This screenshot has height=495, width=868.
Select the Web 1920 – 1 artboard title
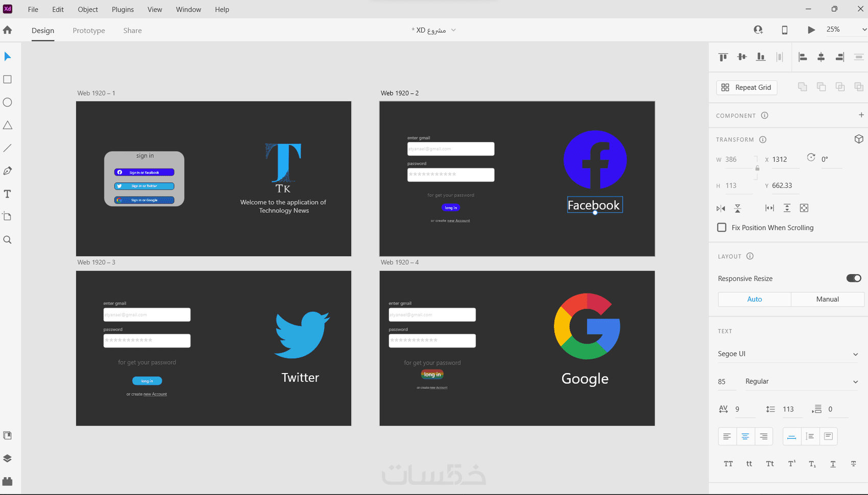click(96, 93)
